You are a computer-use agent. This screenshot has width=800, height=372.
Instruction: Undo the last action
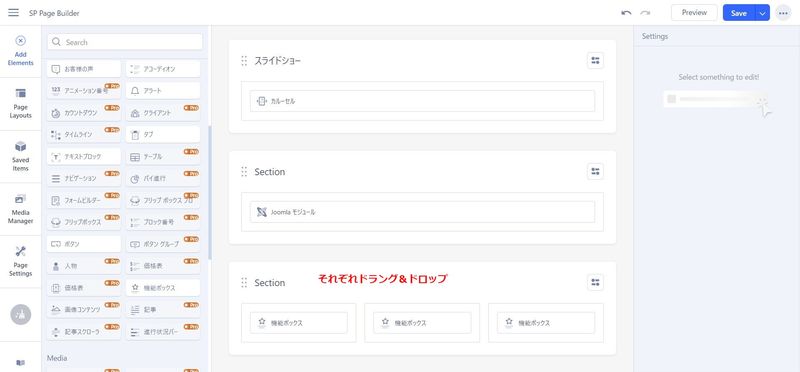pyautogui.click(x=627, y=13)
